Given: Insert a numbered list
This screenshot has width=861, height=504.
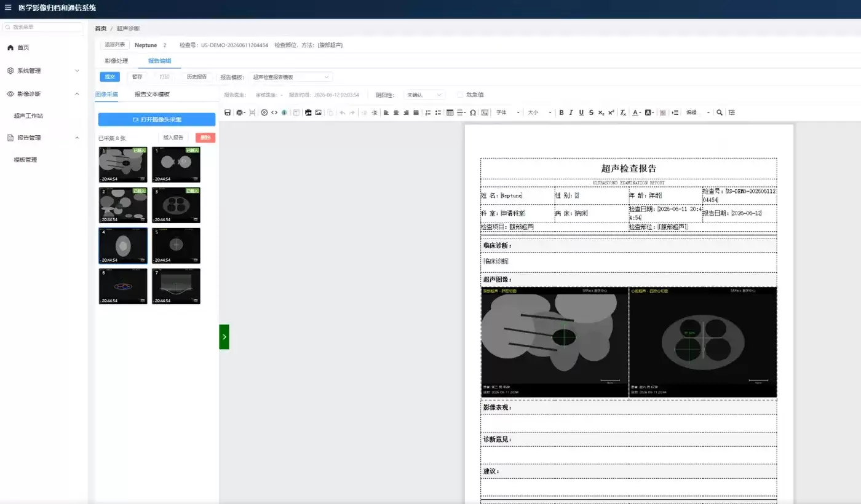Looking at the screenshot, I should tap(428, 112).
